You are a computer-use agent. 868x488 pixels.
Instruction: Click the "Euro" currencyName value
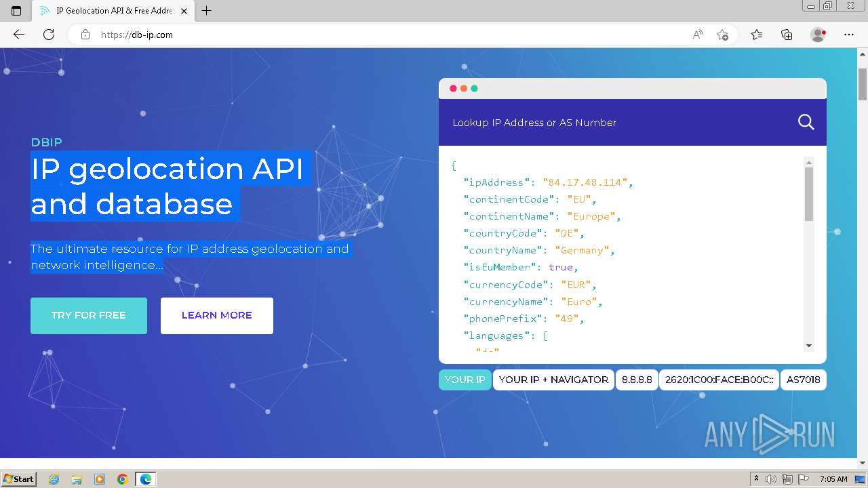(x=578, y=302)
